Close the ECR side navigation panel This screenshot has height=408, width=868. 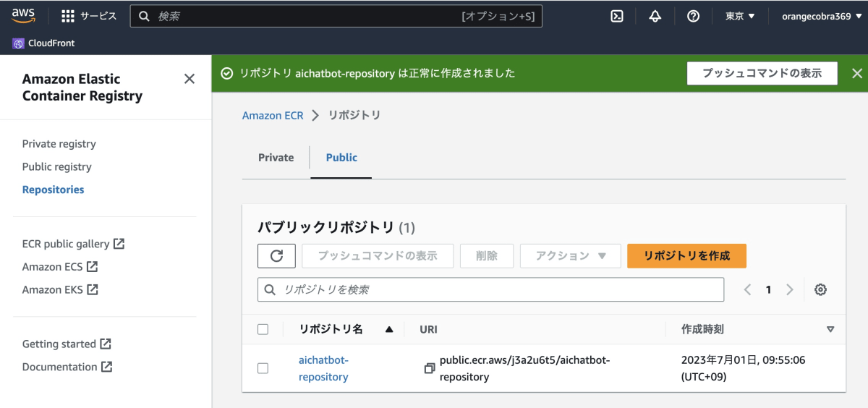(x=190, y=79)
